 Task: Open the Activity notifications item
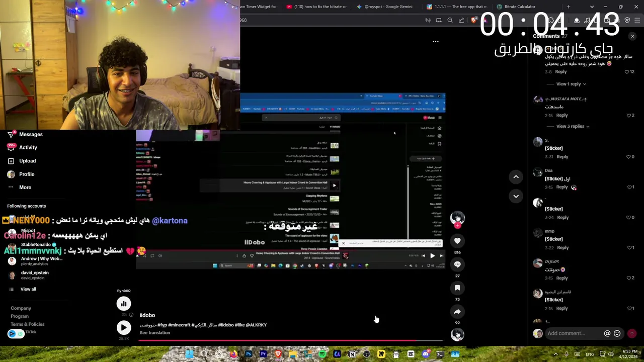(x=23, y=147)
